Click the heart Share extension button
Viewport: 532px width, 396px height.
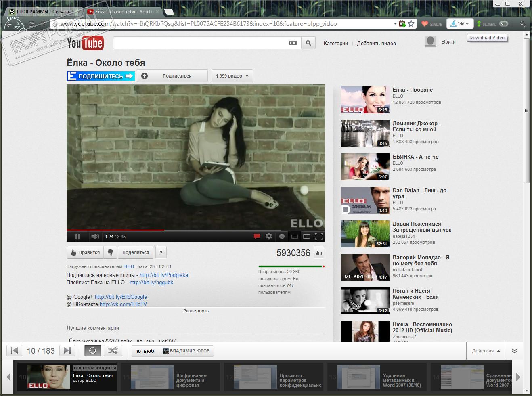coord(431,24)
